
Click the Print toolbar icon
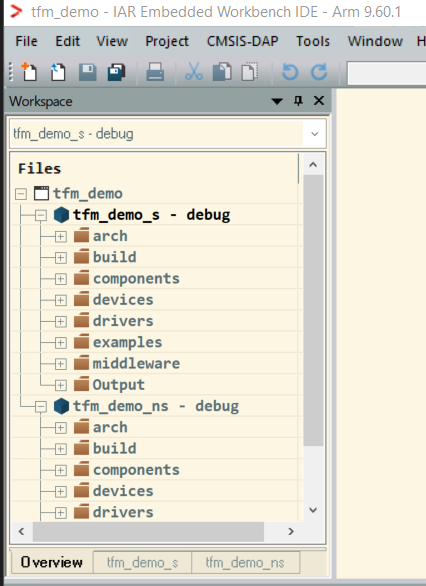click(x=155, y=72)
